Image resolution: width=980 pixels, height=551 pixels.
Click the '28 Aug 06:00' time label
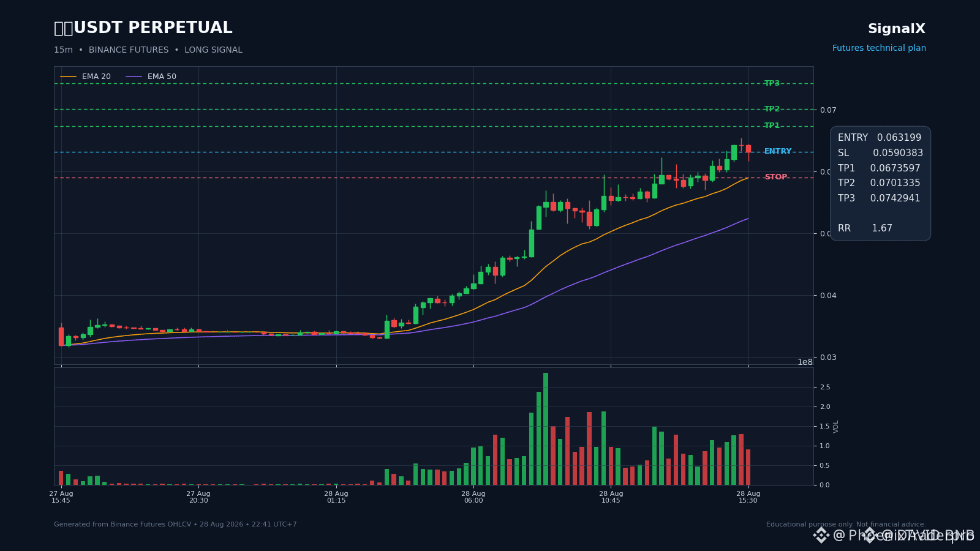[473, 497]
